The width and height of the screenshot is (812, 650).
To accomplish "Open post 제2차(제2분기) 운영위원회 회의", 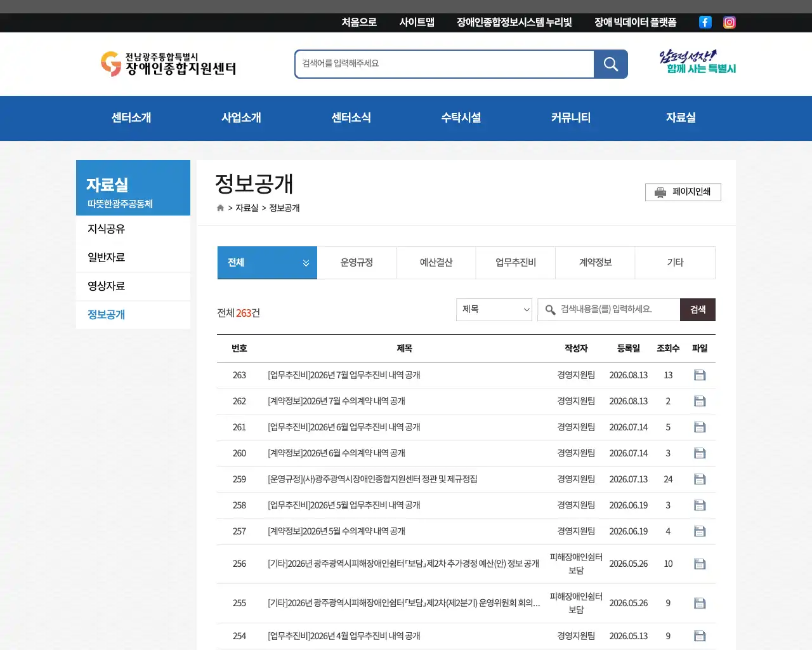I will (404, 603).
